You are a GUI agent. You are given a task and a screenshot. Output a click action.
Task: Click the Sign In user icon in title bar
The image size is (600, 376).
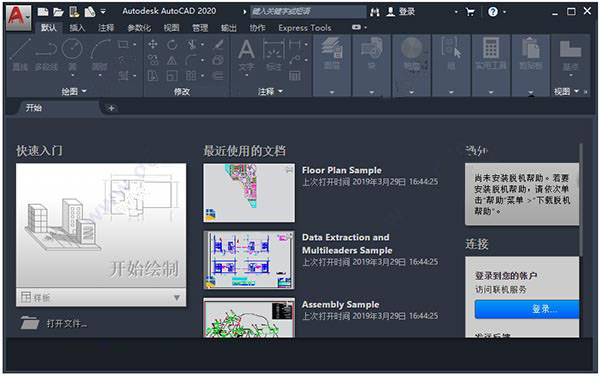[390, 12]
